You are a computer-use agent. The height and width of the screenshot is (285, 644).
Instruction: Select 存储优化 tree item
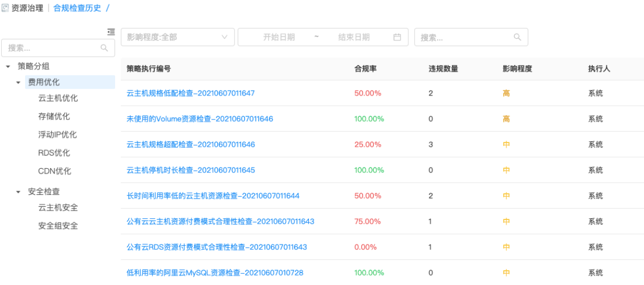click(54, 116)
